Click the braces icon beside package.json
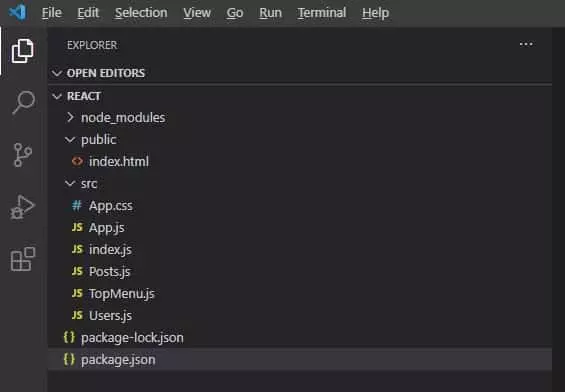Image resolution: width=565 pixels, height=392 pixels. click(69, 359)
